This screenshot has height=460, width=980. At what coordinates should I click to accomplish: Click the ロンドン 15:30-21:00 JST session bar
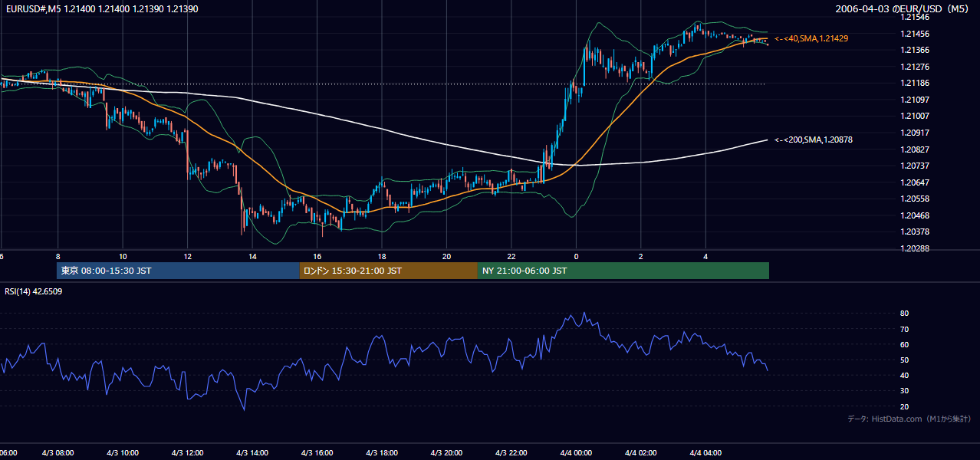coord(388,271)
